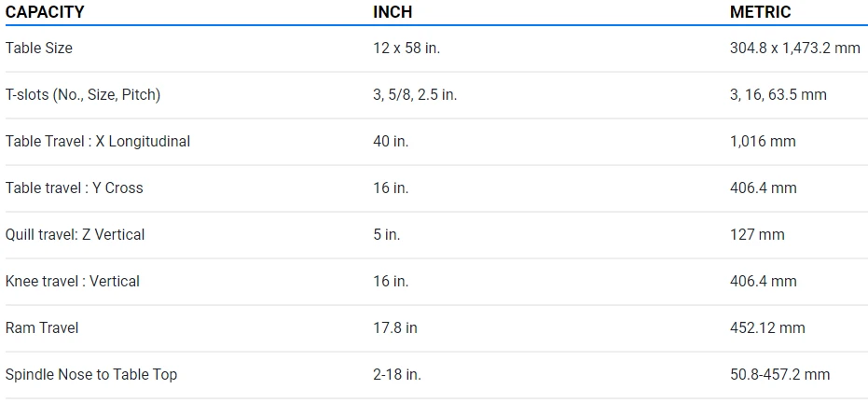Image resolution: width=868 pixels, height=403 pixels.
Task: Select the Spindle Nose to Table Top label
Action: pos(91,374)
